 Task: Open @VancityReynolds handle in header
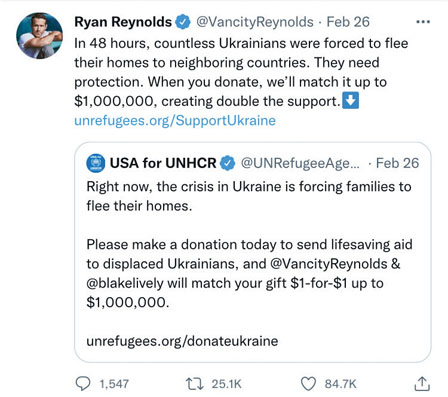click(255, 22)
